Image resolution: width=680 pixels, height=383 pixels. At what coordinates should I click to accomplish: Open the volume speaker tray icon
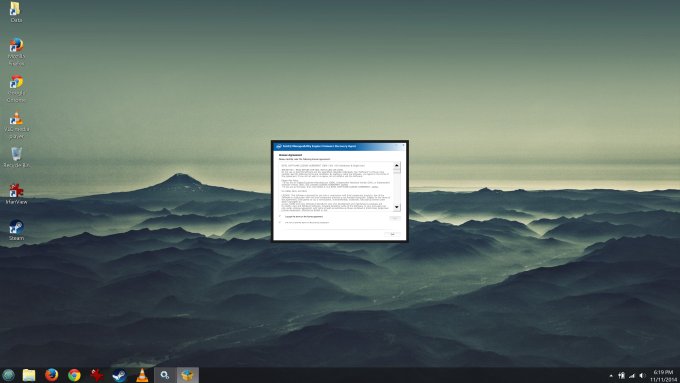tap(642, 376)
